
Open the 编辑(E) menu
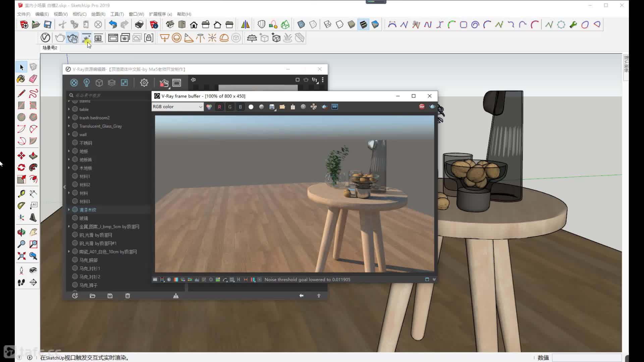(x=42, y=14)
